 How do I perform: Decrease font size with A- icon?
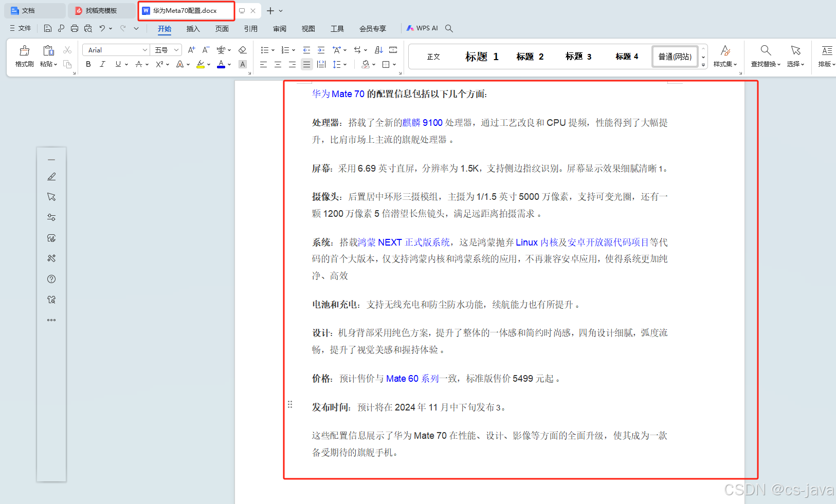[x=206, y=50]
